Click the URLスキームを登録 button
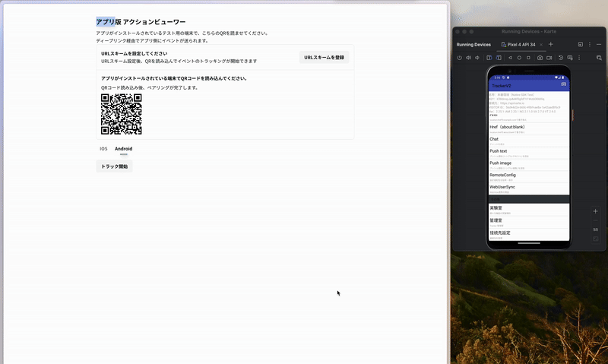This screenshot has height=364, width=608. coord(324,57)
